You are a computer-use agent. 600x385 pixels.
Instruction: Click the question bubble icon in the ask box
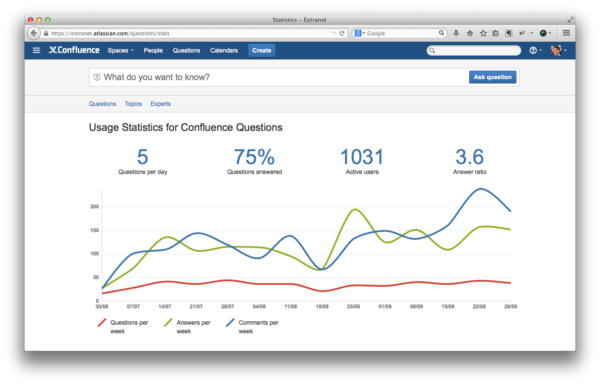(97, 77)
